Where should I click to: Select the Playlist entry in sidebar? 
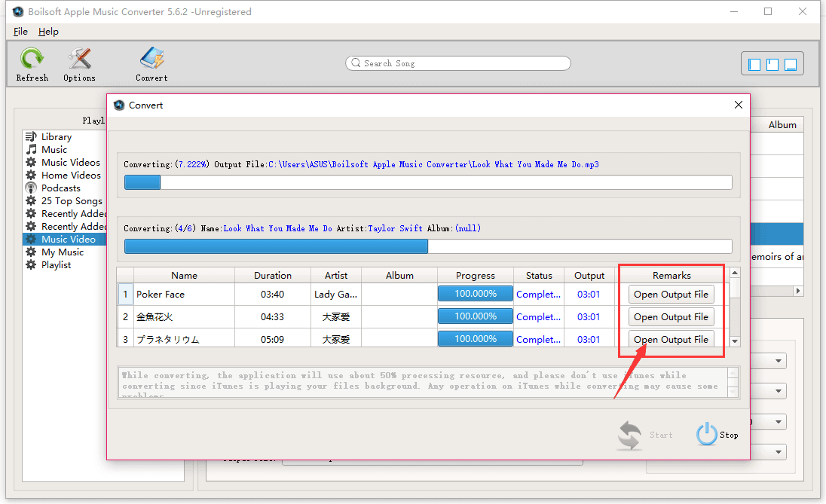click(57, 264)
